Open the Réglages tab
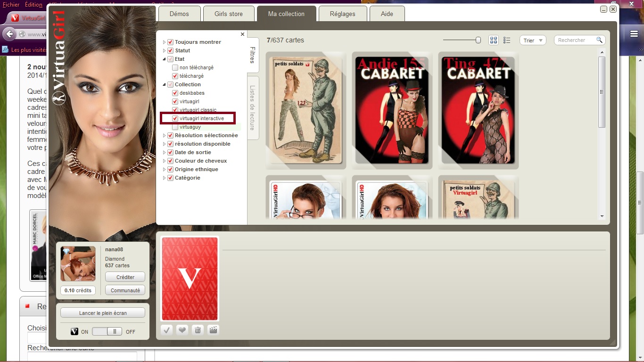The image size is (644, 362). click(343, 14)
